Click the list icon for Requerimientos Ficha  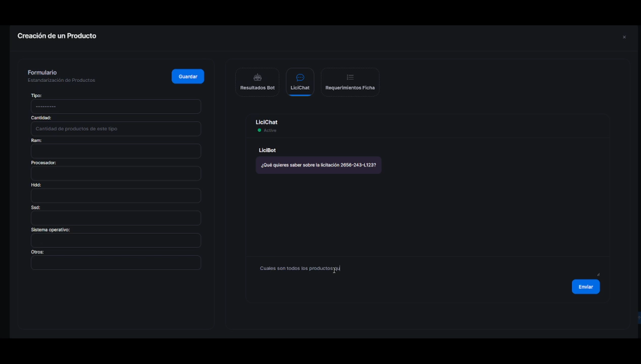(x=350, y=78)
